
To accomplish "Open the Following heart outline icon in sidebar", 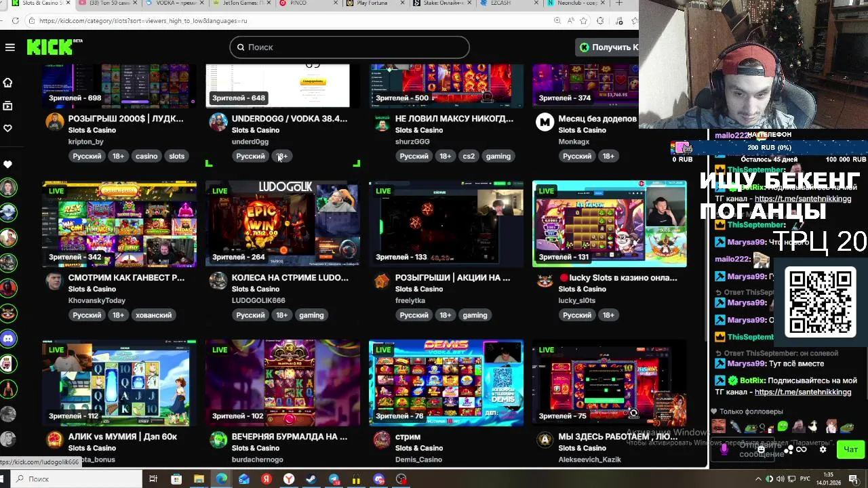I will coord(8,128).
